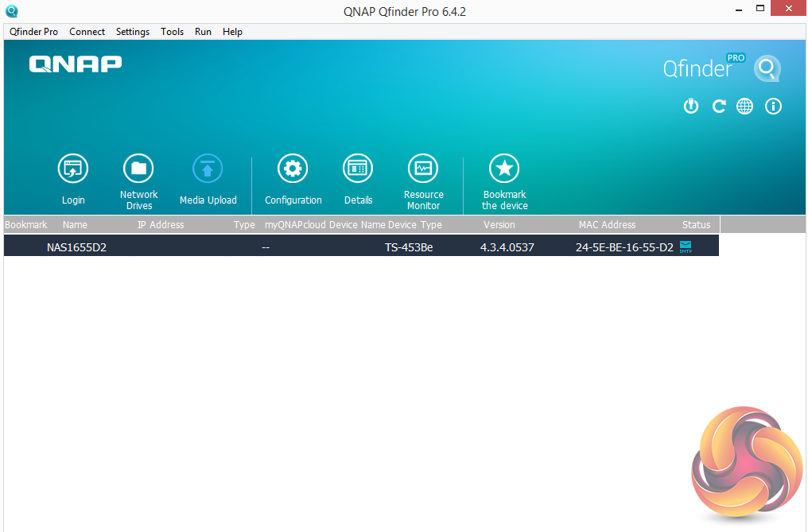Launch the Resource Monitor

point(423,169)
